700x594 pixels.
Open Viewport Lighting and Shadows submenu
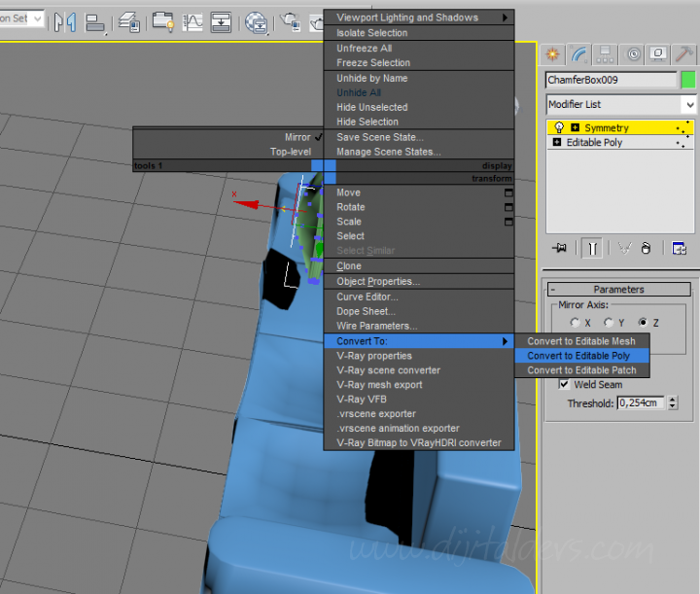419,17
